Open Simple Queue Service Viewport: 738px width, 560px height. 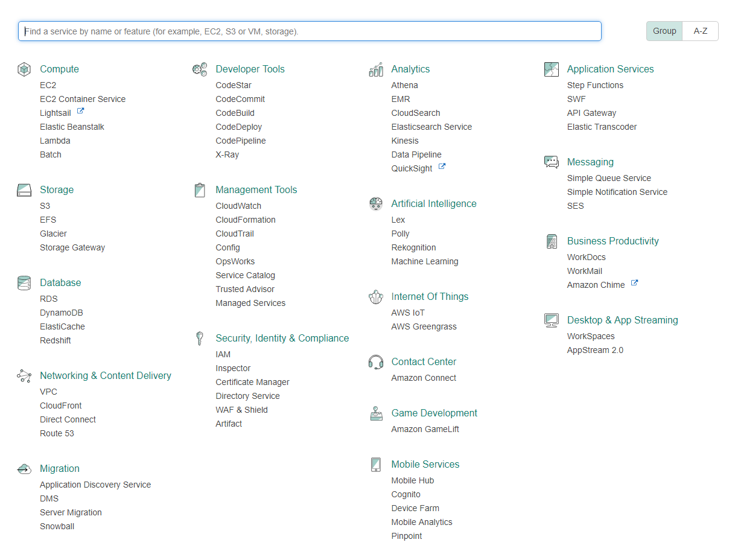pyautogui.click(x=609, y=179)
